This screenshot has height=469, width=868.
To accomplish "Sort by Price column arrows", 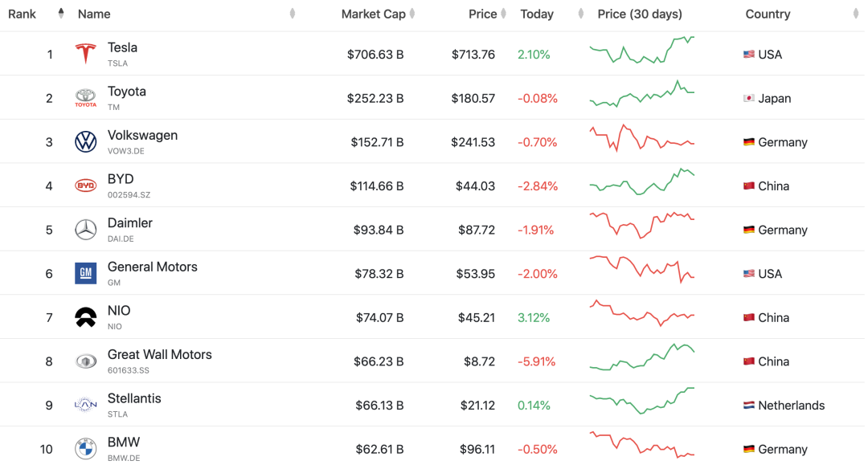I will click(x=503, y=14).
